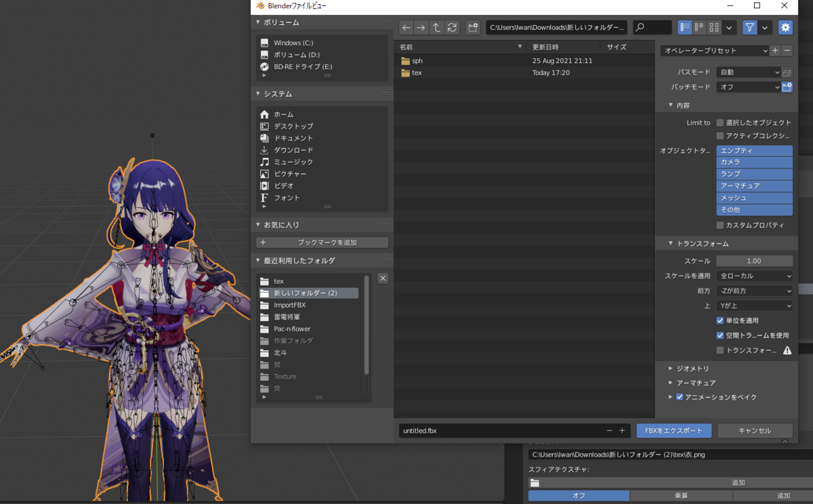Screen dimensions: 813x504
Task: Go back to previous folder
Action: click(x=406, y=28)
